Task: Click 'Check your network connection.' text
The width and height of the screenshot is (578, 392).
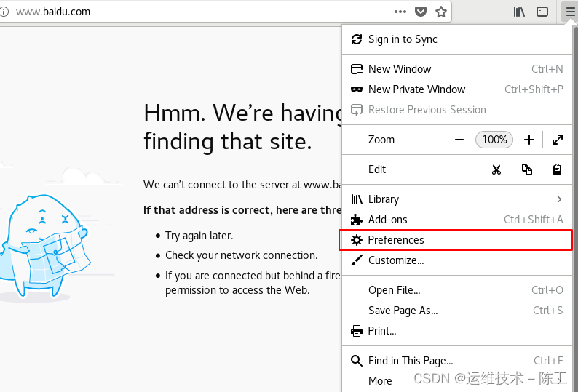Action: click(x=242, y=255)
